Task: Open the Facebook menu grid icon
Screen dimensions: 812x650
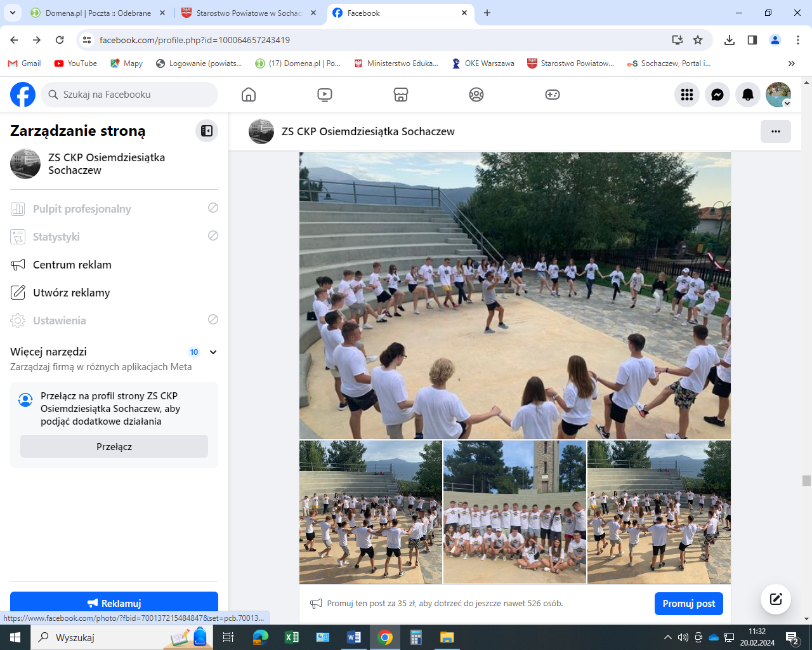Action: coord(687,95)
